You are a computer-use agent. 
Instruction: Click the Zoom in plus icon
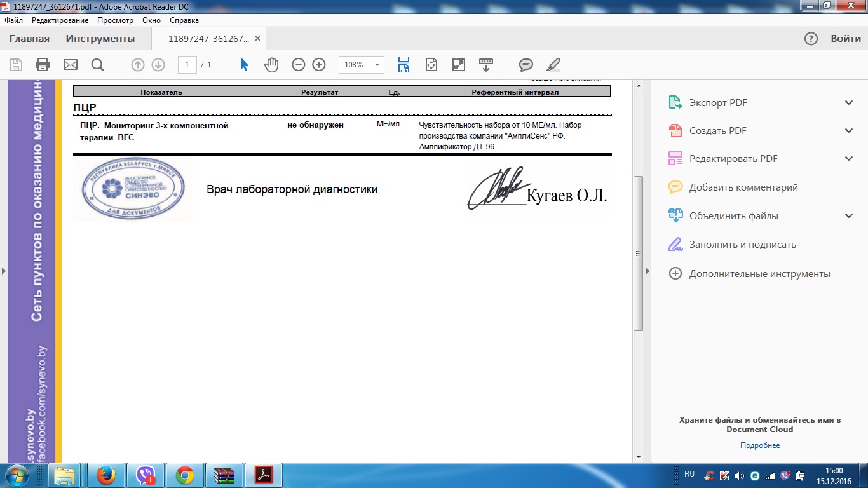319,65
